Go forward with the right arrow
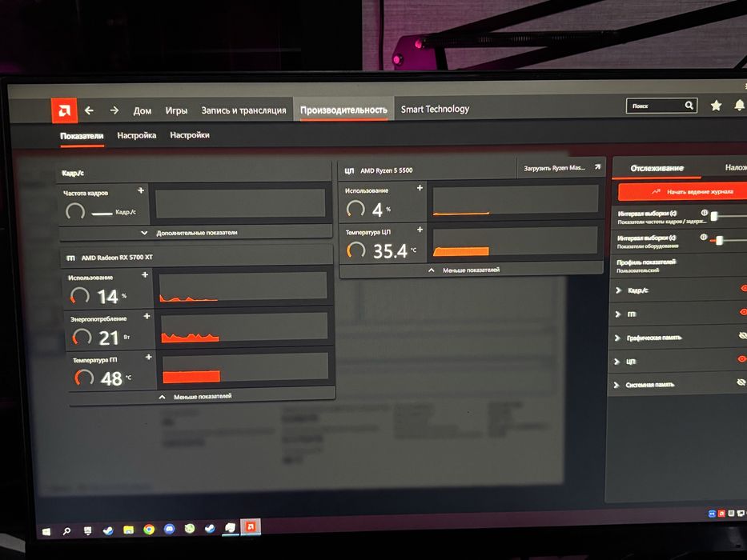Screen dimensions: 747x560 pyautogui.click(x=114, y=110)
